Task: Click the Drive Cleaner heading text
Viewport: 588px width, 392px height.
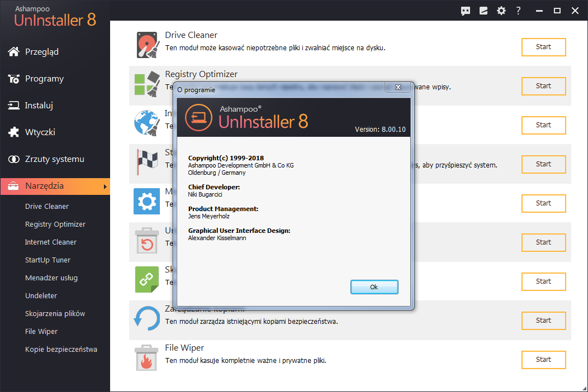Action: click(191, 35)
